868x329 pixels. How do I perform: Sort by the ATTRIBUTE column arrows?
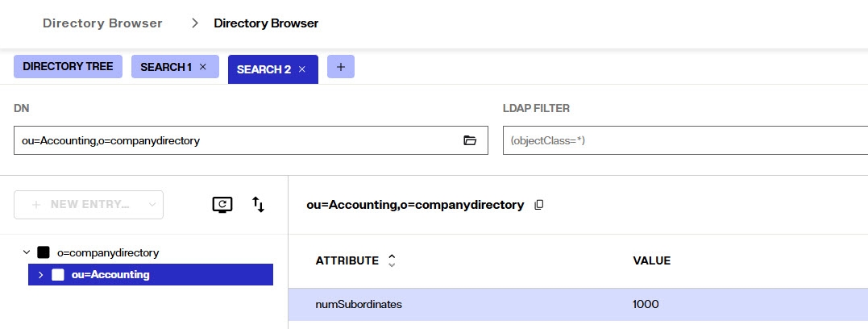click(392, 260)
